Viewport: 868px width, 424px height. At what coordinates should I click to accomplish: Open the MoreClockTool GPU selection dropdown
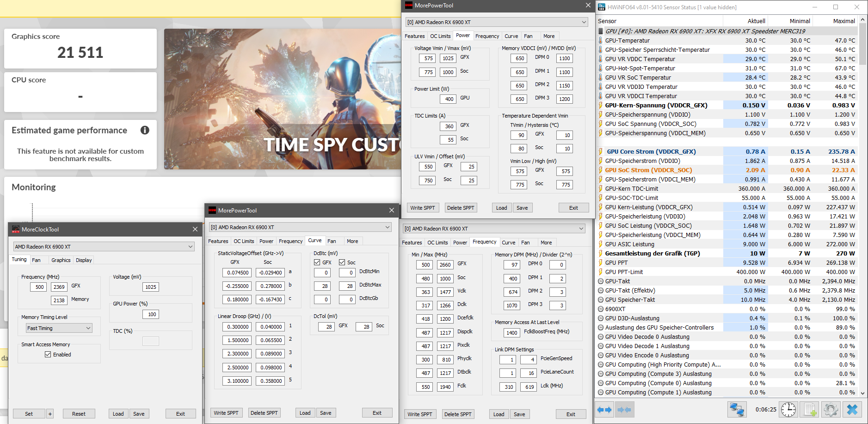click(x=104, y=247)
